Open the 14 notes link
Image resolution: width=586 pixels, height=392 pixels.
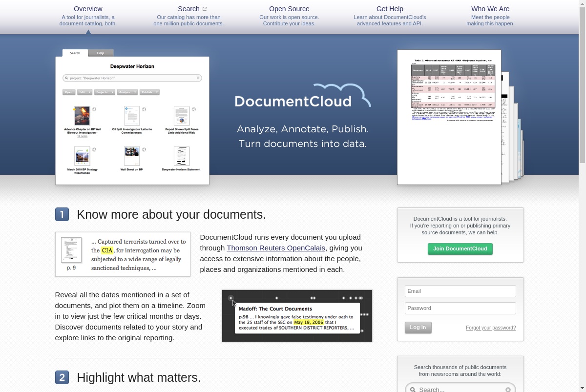click(x=82, y=136)
